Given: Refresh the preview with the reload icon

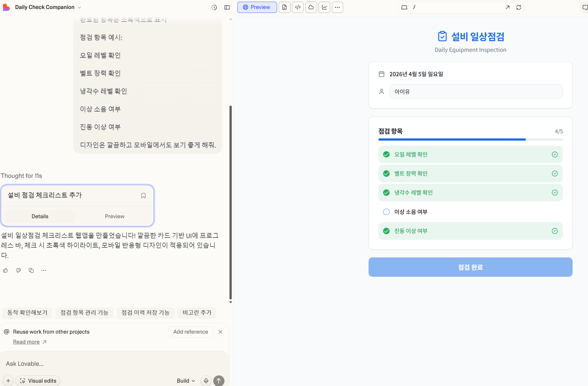Looking at the screenshot, I should [519, 7].
